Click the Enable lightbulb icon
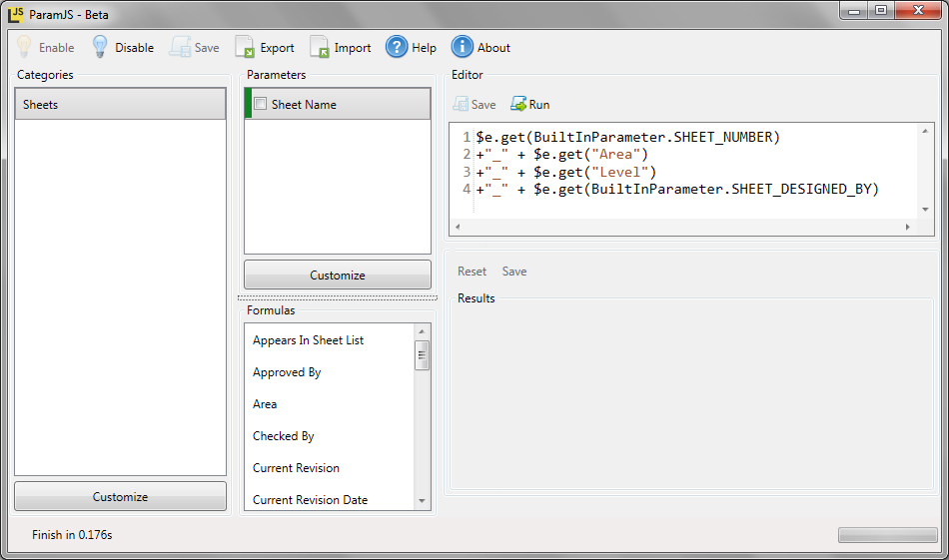 coord(24,47)
